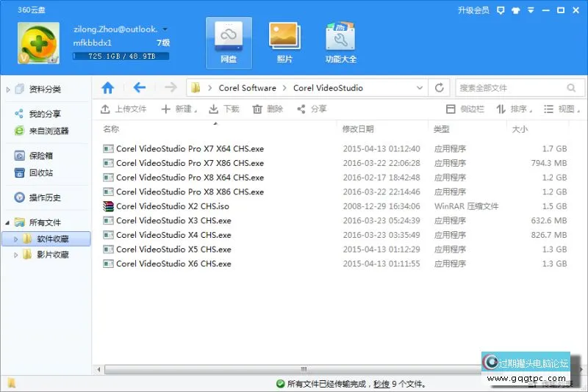The height and width of the screenshot is (392, 588).
Task: Click the search magnifier icon
Action: (571, 88)
